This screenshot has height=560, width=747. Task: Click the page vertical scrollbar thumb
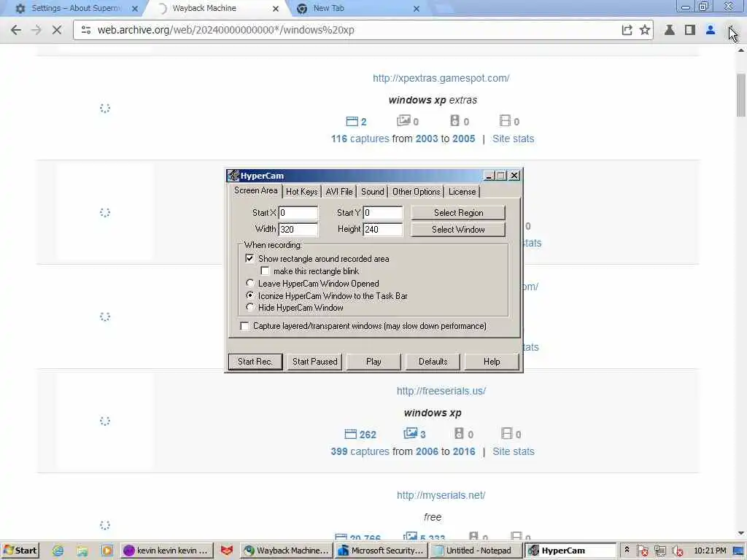click(x=741, y=96)
